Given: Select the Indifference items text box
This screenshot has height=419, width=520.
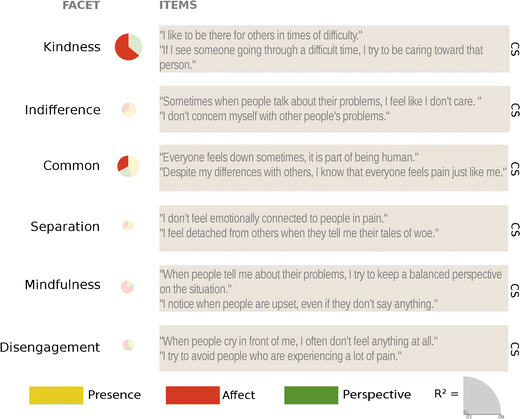Looking at the screenshot, I should pyautogui.click(x=334, y=109).
